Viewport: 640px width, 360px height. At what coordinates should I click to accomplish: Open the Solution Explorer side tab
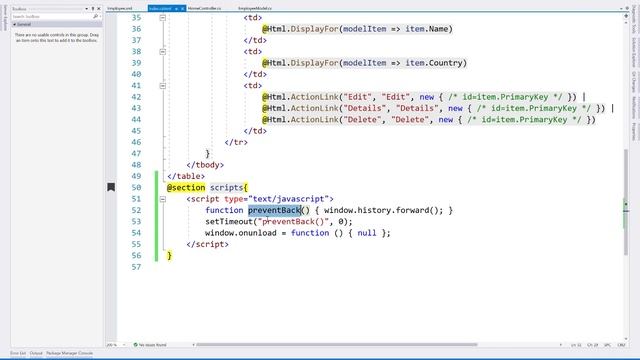[634, 52]
